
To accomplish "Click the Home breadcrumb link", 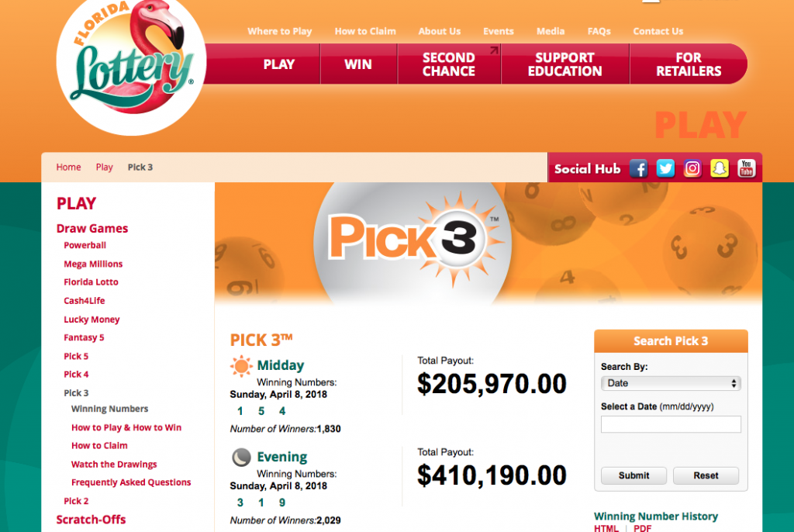I will pyautogui.click(x=68, y=168).
